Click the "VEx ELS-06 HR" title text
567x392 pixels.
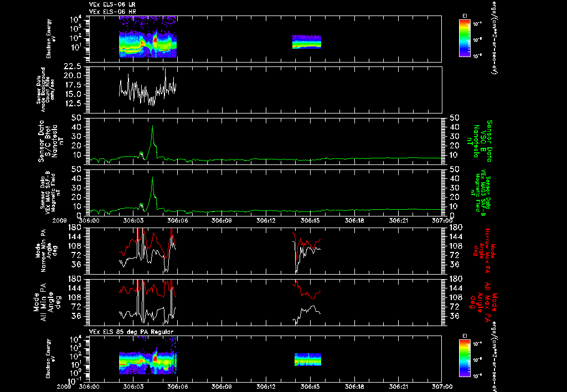pos(112,12)
